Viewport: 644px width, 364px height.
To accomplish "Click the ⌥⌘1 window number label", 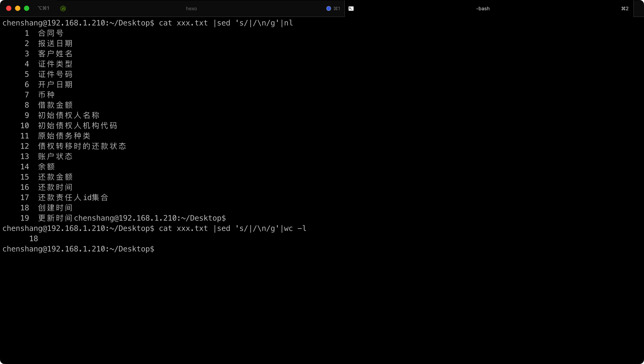I will pos(44,8).
